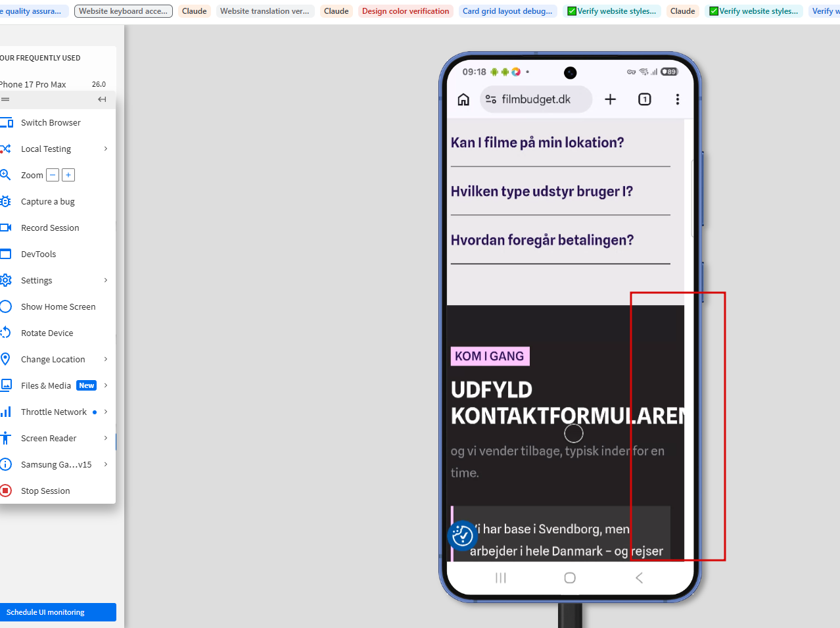This screenshot has height=628, width=840.
Task: Expand the Local Testing submenu
Action: pos(105,149)
